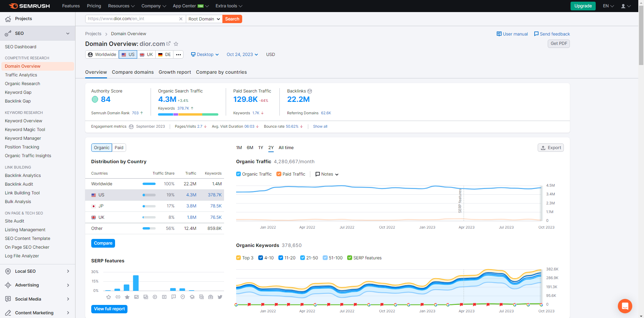The height and width of the screenshot is (318, 644).
Task: Click the Engagement metrics globe icon
Action: (131, 127)
